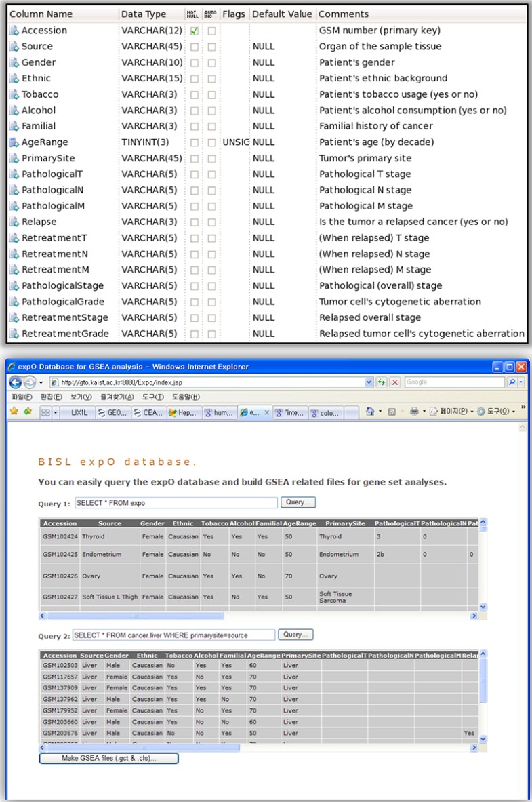
Task: Close the active e... browser tab
Action: (x=266, y=412)
